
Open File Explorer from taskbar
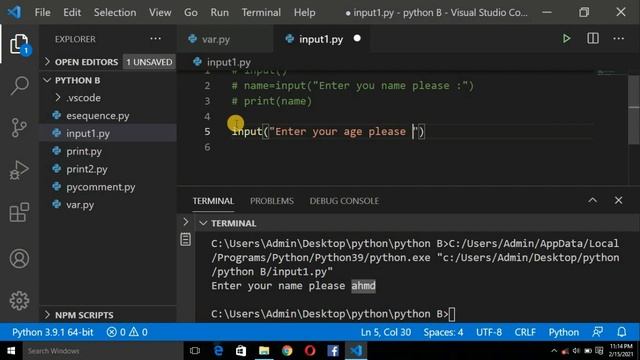click(x=264, y=351)
